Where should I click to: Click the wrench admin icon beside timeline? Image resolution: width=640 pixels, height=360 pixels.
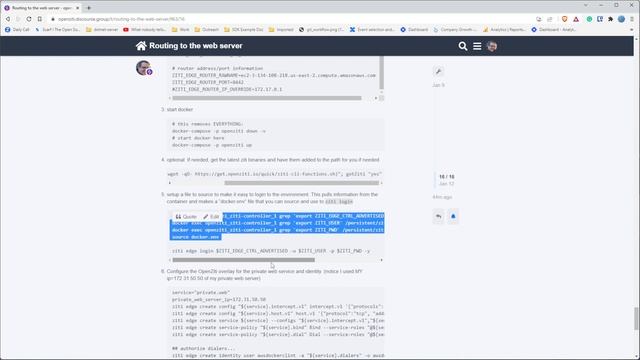438,71
